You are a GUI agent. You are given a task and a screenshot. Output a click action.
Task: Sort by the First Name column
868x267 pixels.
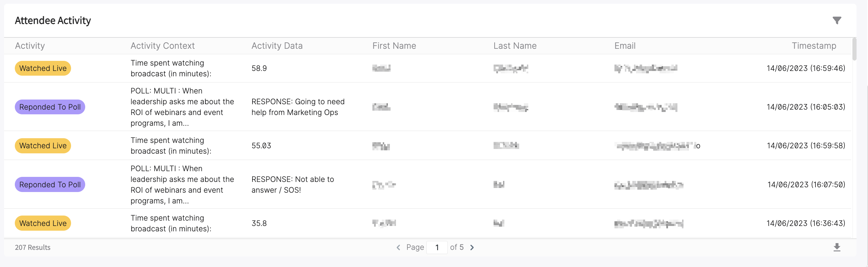pyautogui.click(x=394, y=46)
